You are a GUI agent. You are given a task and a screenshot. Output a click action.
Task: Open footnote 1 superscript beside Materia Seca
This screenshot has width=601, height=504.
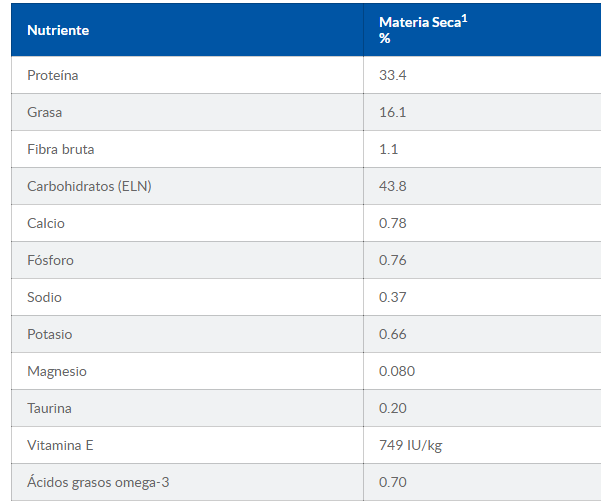tap(465, 17)
